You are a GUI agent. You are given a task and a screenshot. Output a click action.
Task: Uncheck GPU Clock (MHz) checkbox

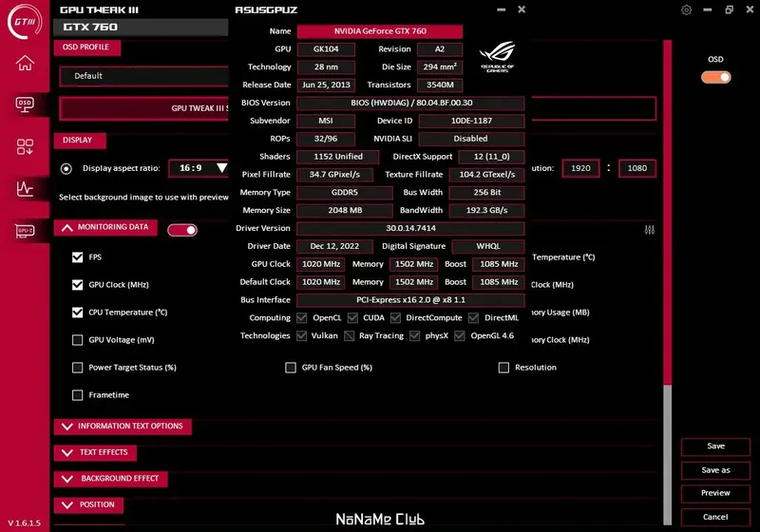78,284
